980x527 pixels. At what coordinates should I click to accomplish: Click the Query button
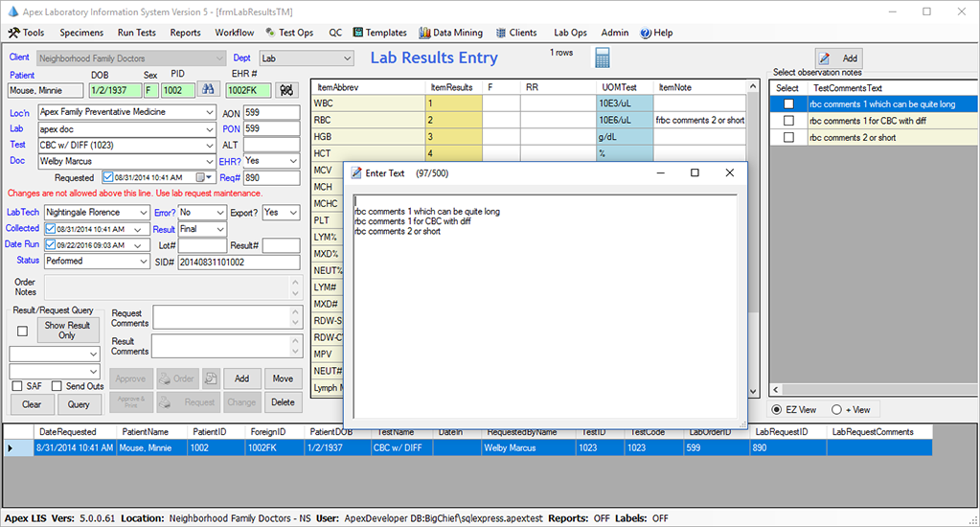79,404
